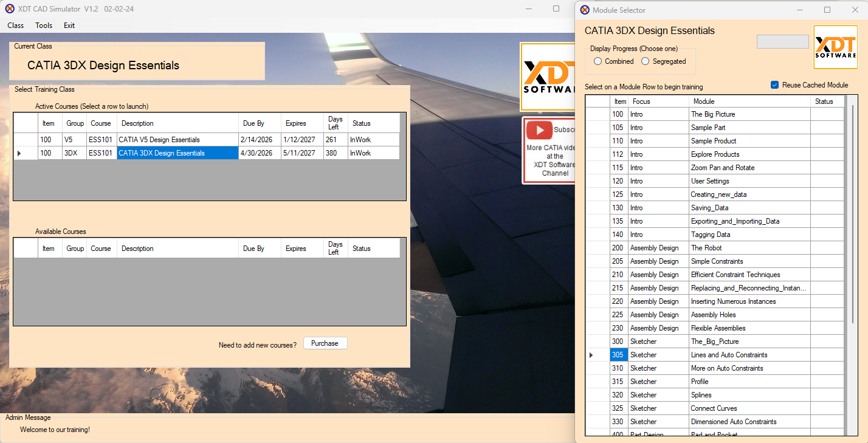Select the Efficient Constraint Techniques module
The height and width of the screenshot is (443, 868).
pyautogui.click(x=715, y=275)
